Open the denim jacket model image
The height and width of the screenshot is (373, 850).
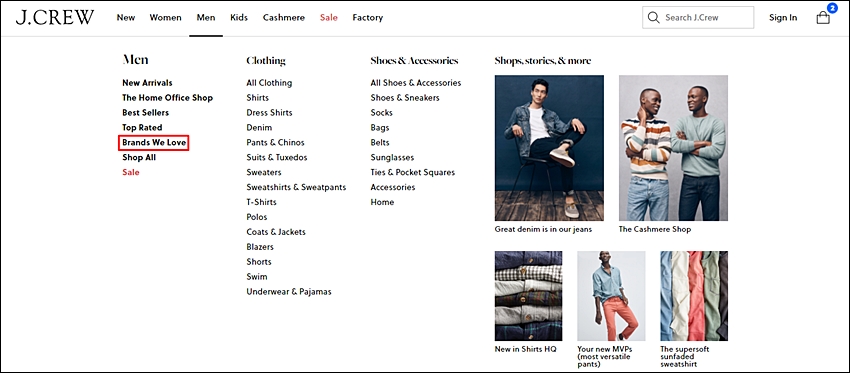pyautogui.click(x=549, y=147)
